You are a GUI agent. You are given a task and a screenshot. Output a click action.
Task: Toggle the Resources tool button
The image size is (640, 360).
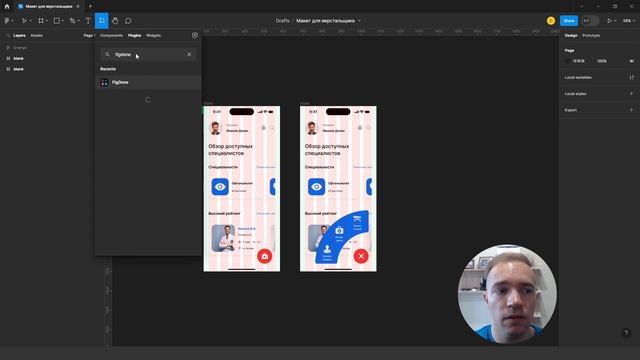(102, 20)
